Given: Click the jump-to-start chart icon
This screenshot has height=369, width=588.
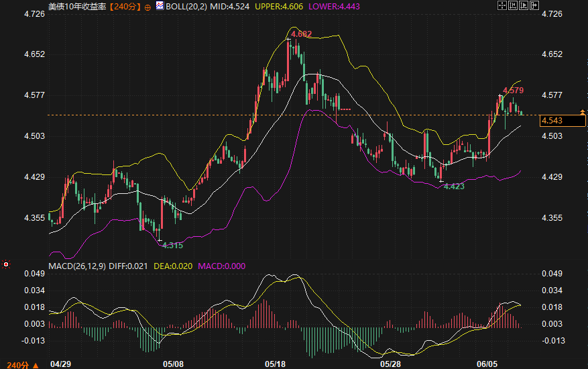Looking at the screenshot, I should (513, 5).
